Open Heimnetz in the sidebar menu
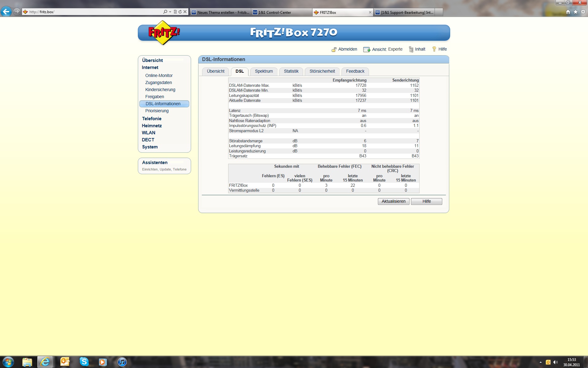The image size is (588, 368). (152, 126)
